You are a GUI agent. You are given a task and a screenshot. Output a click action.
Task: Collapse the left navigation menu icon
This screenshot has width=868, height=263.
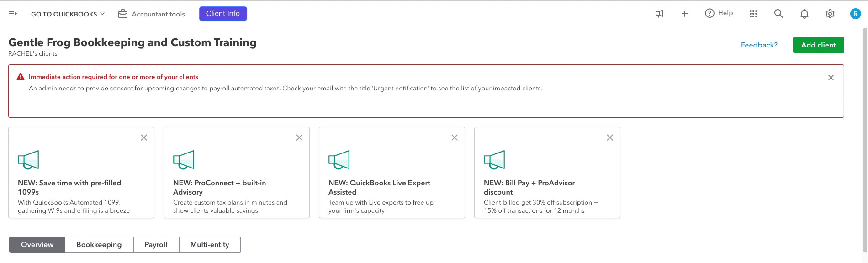(x=13, y=14)
